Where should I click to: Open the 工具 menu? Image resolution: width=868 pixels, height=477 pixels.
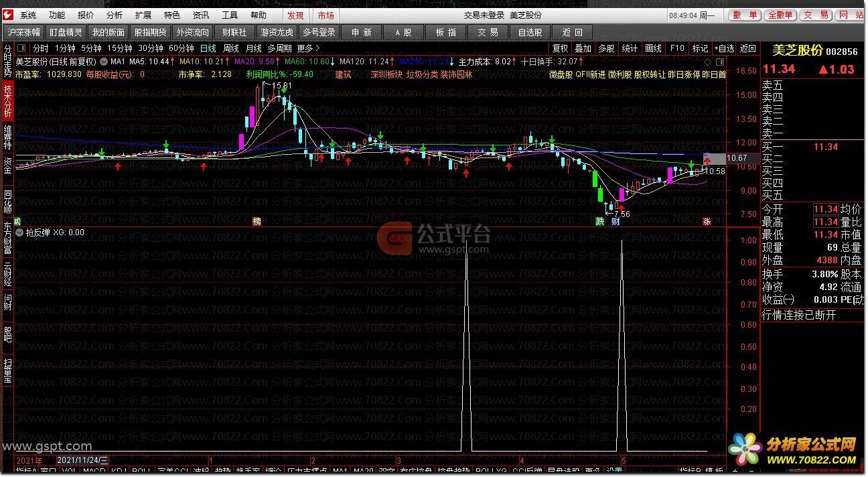[230, 15]
